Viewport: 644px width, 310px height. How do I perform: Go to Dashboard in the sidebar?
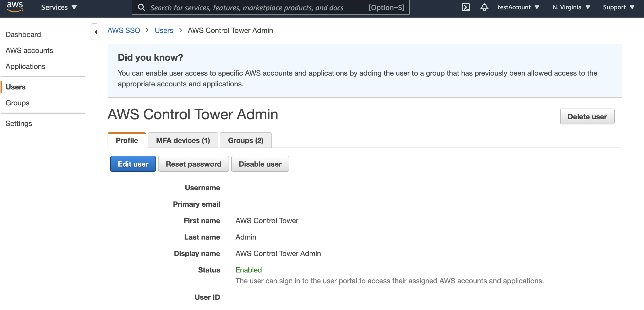[23, 34]
